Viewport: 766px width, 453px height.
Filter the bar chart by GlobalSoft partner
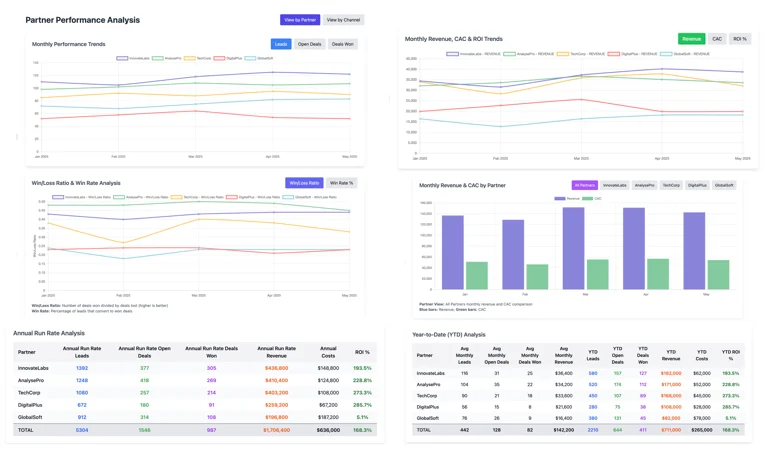point(724,185)
